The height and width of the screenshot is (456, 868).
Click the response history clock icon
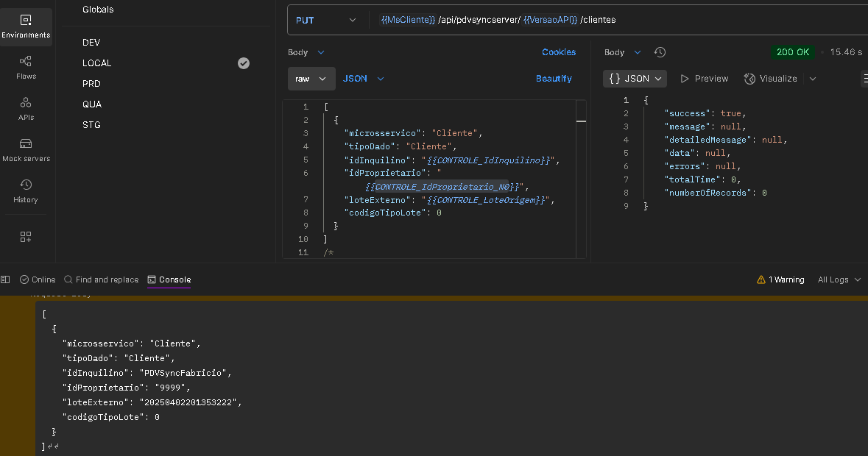(x=660, y=52)
